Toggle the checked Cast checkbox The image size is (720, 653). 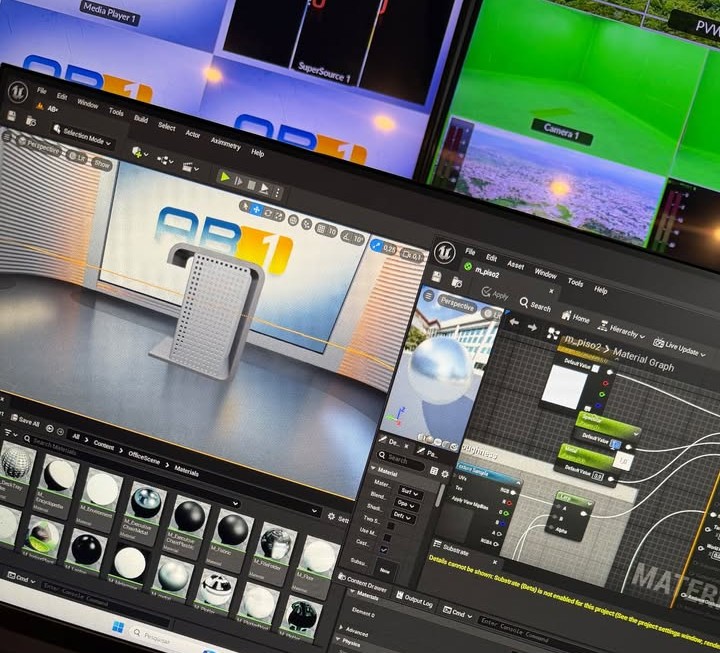pyautogui.click(x=383, y=549)
